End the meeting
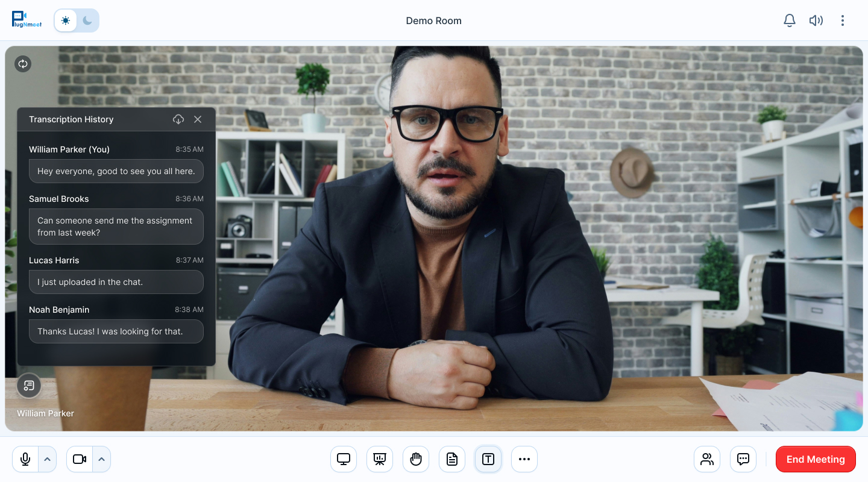This screenshot has height=482, width=868. tap(816, 459)
